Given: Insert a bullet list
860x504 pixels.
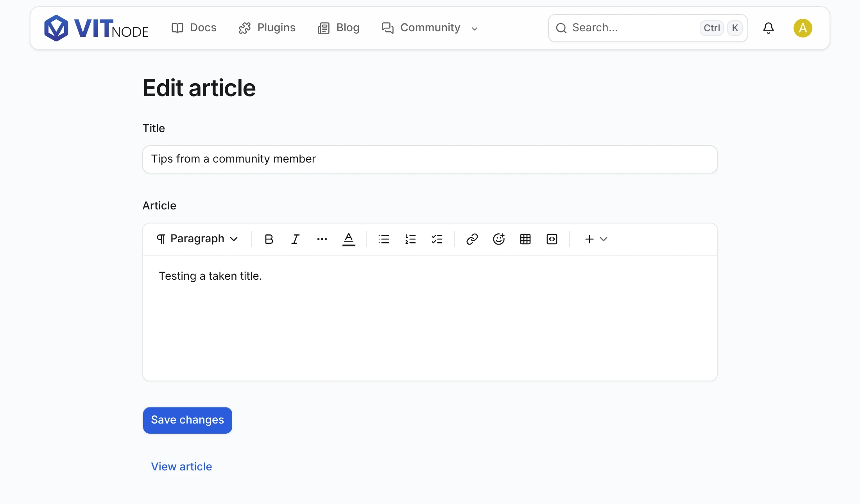Looking at the screenshot, I should click(x=384, y=239).
